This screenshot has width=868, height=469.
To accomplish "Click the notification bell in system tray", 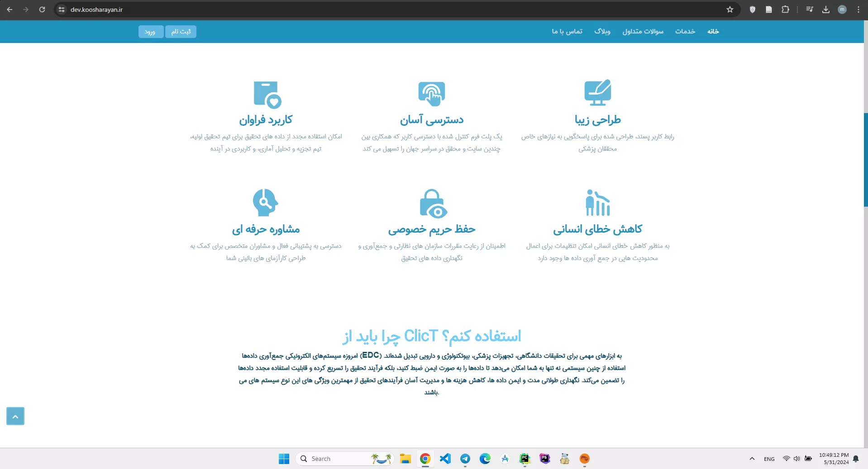I will click(856, 459).
